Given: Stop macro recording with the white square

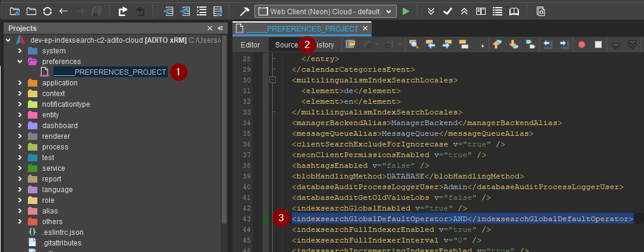Looking at the screenshot, I should tap(598, 44).
